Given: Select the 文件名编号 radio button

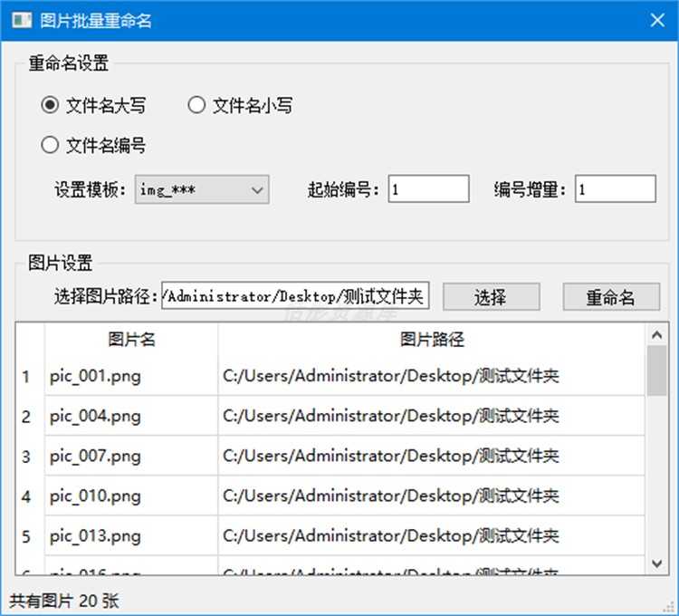Looking at the screenshot, I should coord(93,145).
